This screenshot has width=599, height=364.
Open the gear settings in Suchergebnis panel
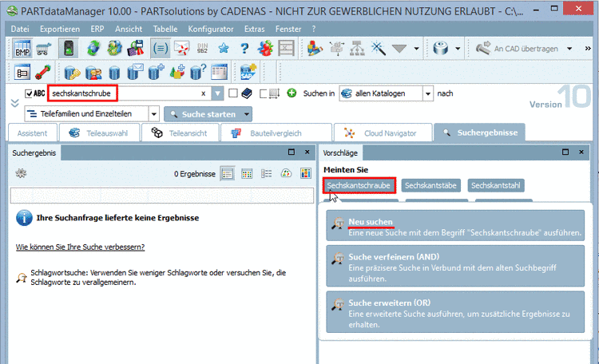pos(21,173)
